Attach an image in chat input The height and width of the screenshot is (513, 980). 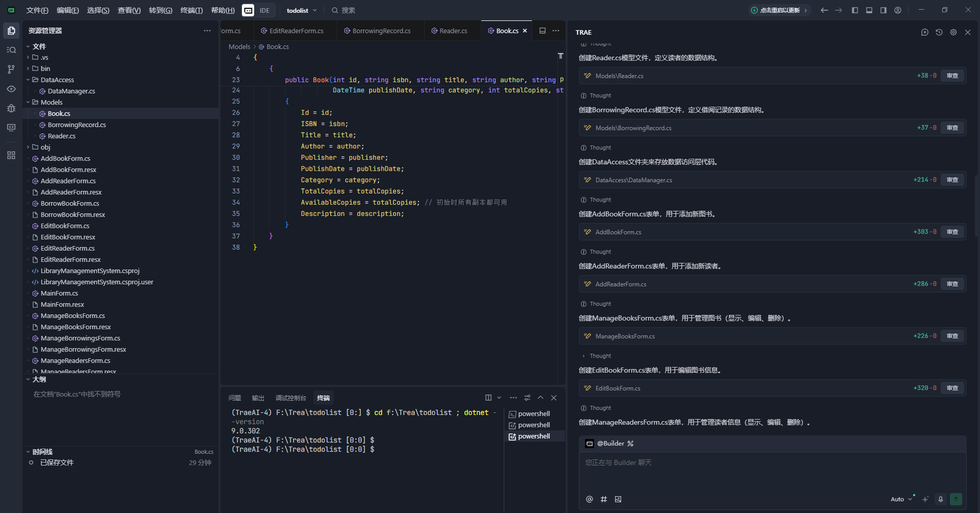tap(618, 499)
